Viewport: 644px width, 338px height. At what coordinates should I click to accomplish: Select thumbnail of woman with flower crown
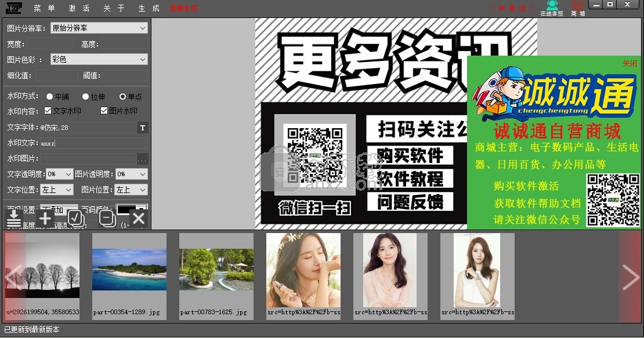tap(303, 277)
